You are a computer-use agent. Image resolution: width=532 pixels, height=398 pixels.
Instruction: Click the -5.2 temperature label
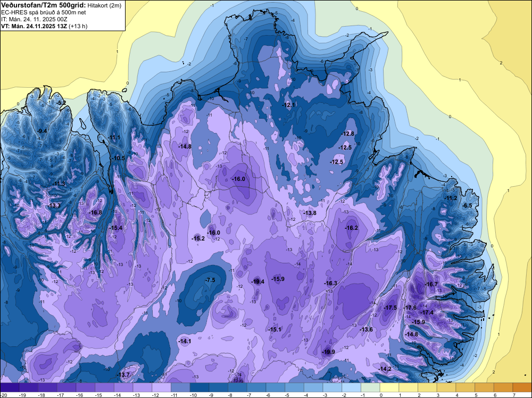[x=61, y=103]
